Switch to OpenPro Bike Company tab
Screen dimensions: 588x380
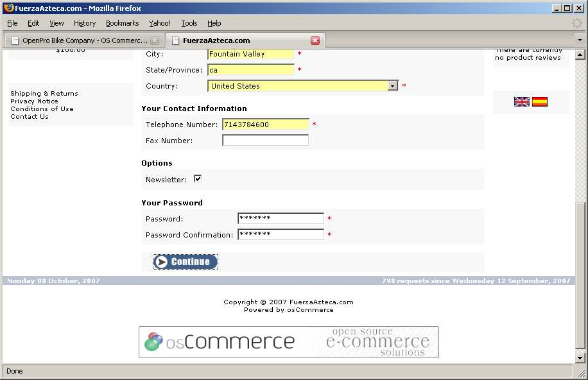coord(83,40)
